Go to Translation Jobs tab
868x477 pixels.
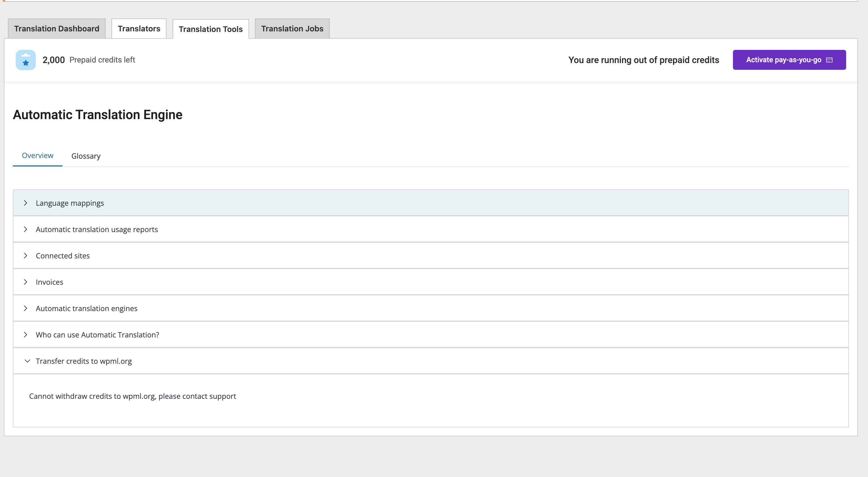tap(292, 29)
